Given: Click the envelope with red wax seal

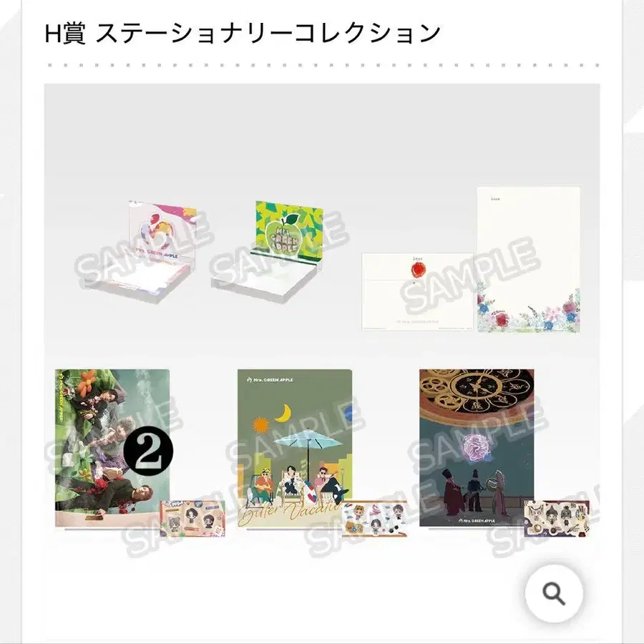Looking at the screenshot, I should point(417,292).
